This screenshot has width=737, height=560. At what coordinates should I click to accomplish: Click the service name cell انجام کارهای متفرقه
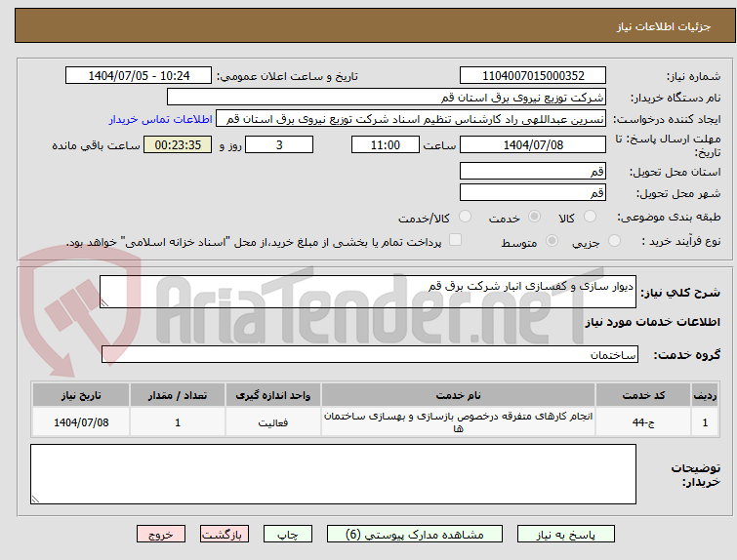[458, 422]
